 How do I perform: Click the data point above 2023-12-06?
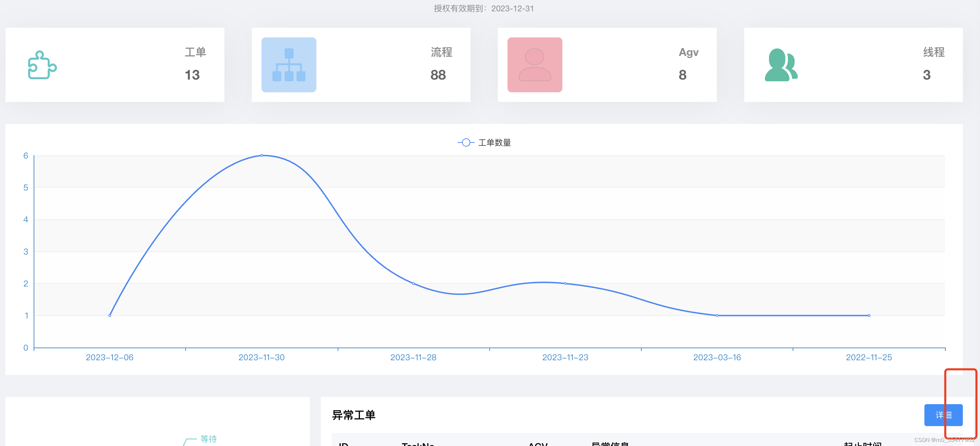109,315
